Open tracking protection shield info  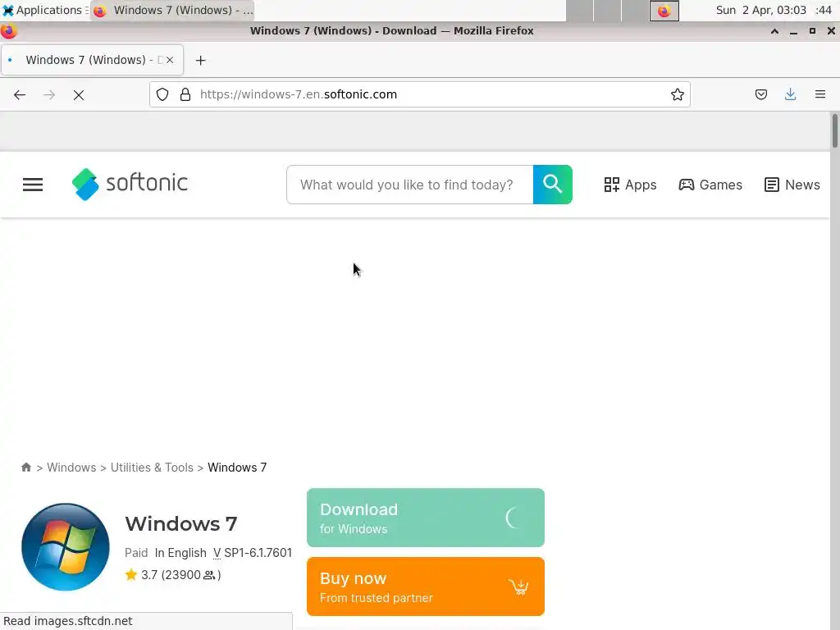(x=162, y=95)
